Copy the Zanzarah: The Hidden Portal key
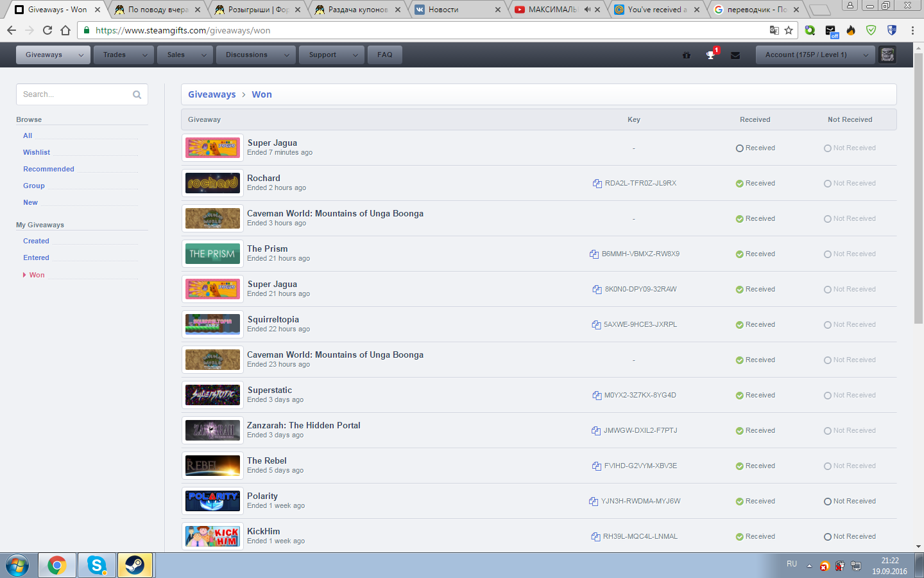The width and height of the screenshot is (924, 578). [x=595, y=431]
